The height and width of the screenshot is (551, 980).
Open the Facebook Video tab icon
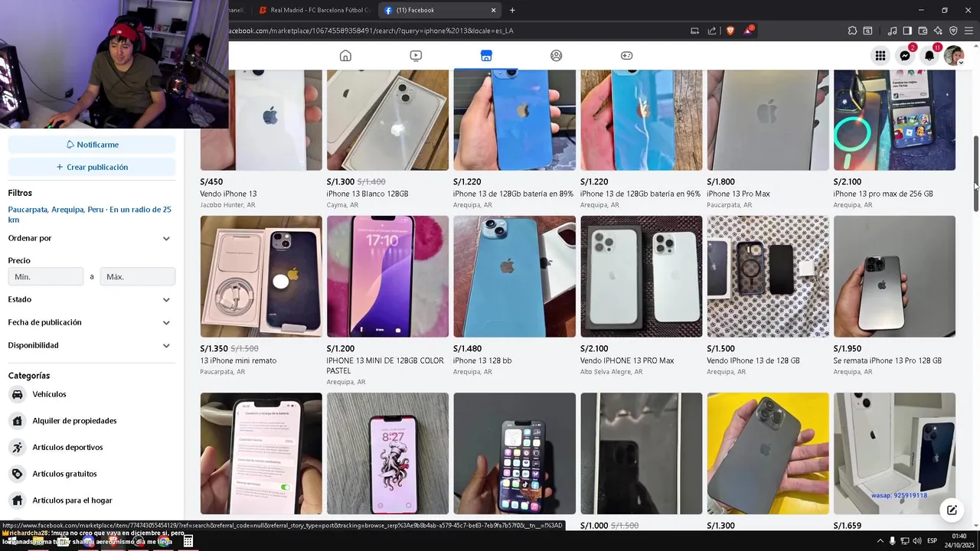(x=416, y=56)
